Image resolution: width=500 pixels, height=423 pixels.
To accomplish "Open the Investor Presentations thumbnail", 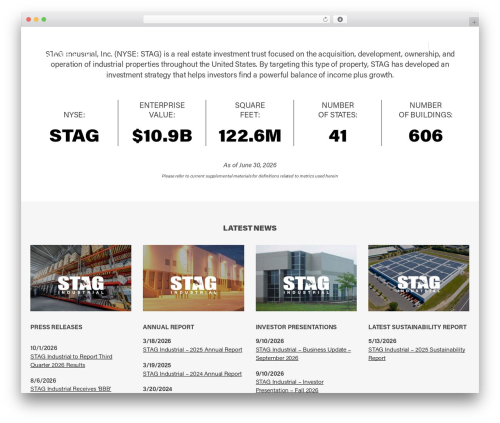I will pos(306,278).
